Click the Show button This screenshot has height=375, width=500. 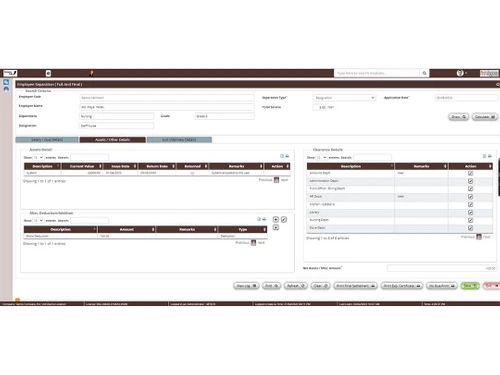coord(458,117)
